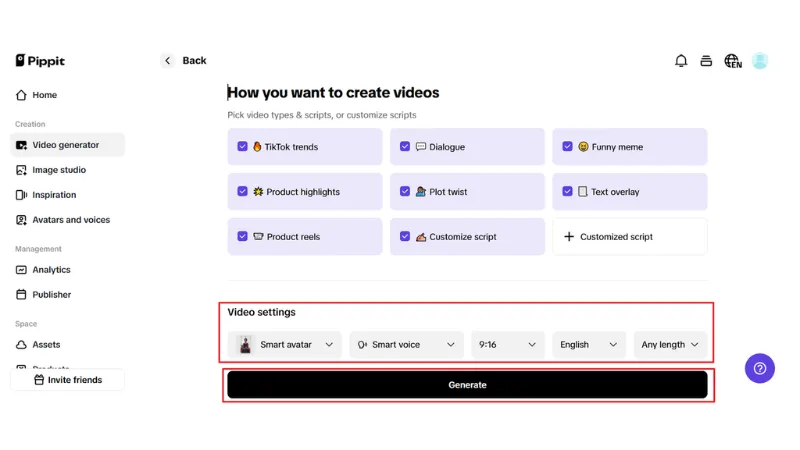Click the plus icon for Customized script
Image resolution: width=800 pixels, height=450 pixels.
569,237
